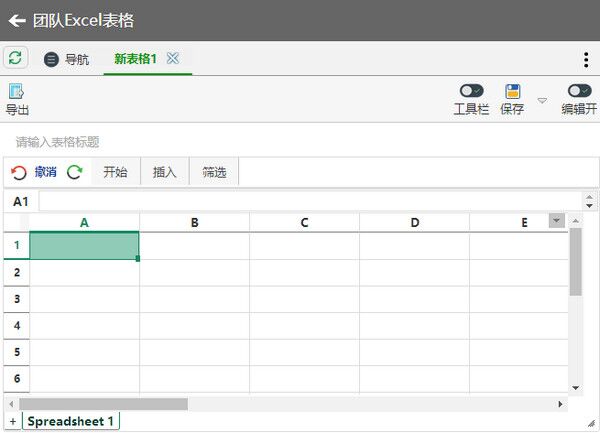
Task: Click the 保存 save icon
Action: pos(512,91)
